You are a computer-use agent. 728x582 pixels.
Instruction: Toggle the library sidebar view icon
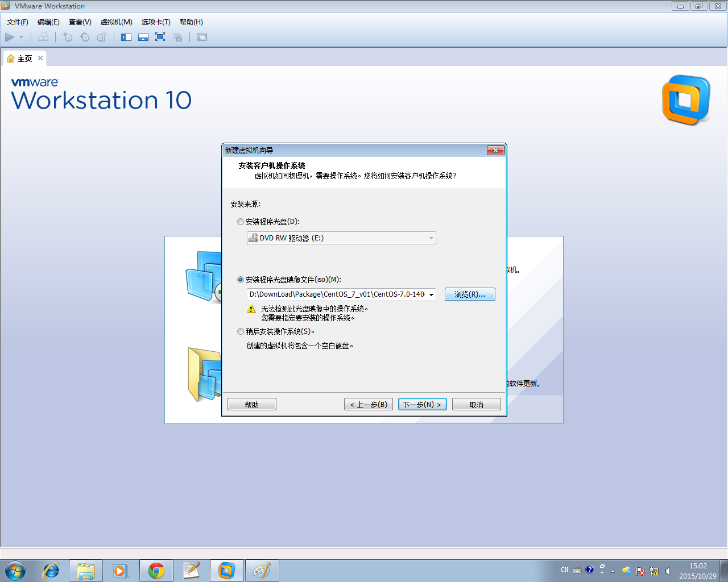tap(126, 37)
